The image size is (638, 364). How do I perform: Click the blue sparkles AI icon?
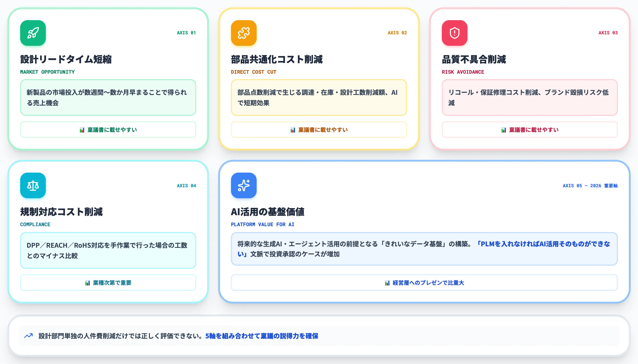(x=244, y=185)
